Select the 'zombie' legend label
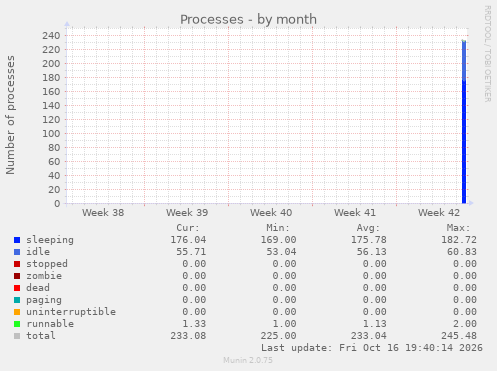This screenshot has width=497, height=371. [x=44, y=276]
